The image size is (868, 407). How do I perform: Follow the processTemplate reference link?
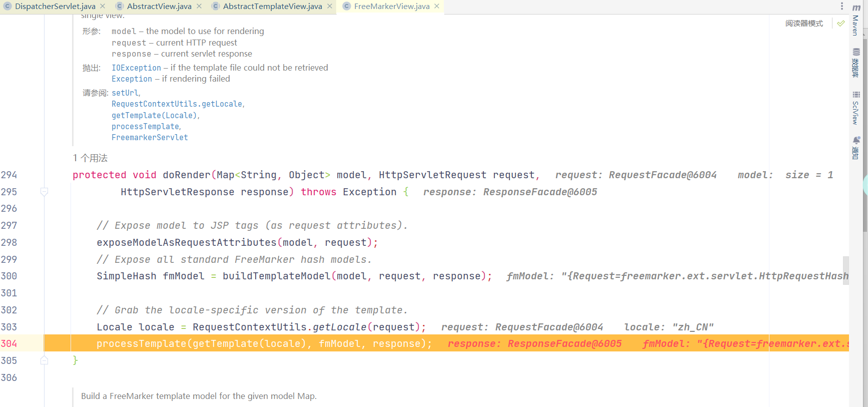[x=145, y=126]
